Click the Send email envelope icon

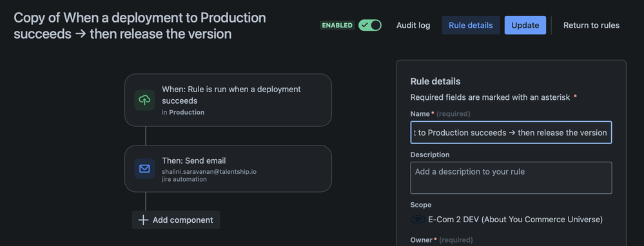pyautogui.click(x=144, y=169)
